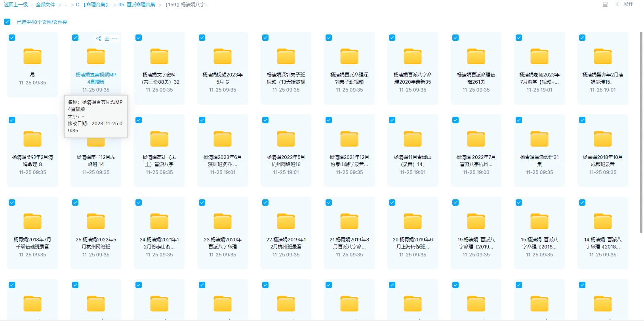The width and height of the screenshot is (644, 321).
Task: Go back with 返回上一级 link
Action: point(16,5)
